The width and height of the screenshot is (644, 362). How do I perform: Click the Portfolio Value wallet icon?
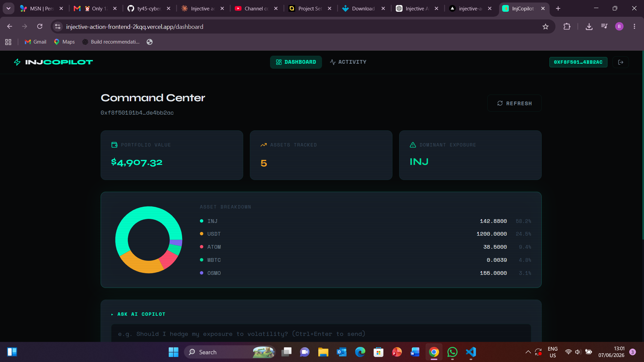(114, 145)
